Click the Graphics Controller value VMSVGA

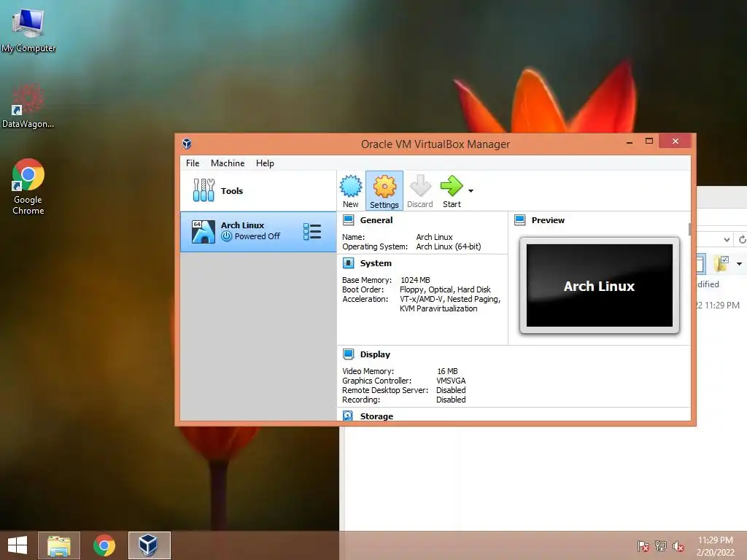tap(451, 381)
